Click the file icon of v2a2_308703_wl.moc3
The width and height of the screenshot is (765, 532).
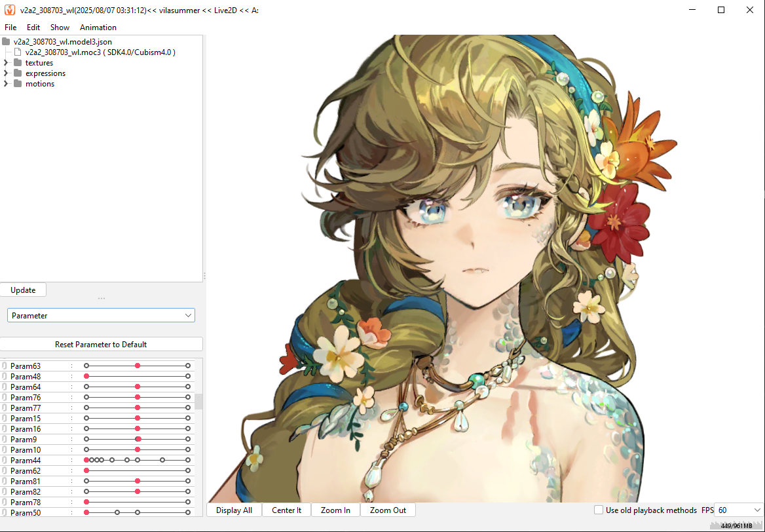point(18,52)
